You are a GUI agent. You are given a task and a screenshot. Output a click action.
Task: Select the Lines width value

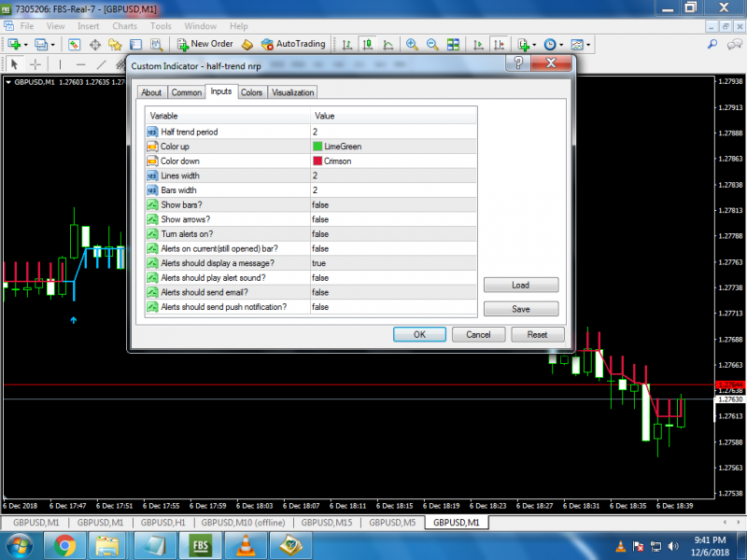[x=393, y=175]
